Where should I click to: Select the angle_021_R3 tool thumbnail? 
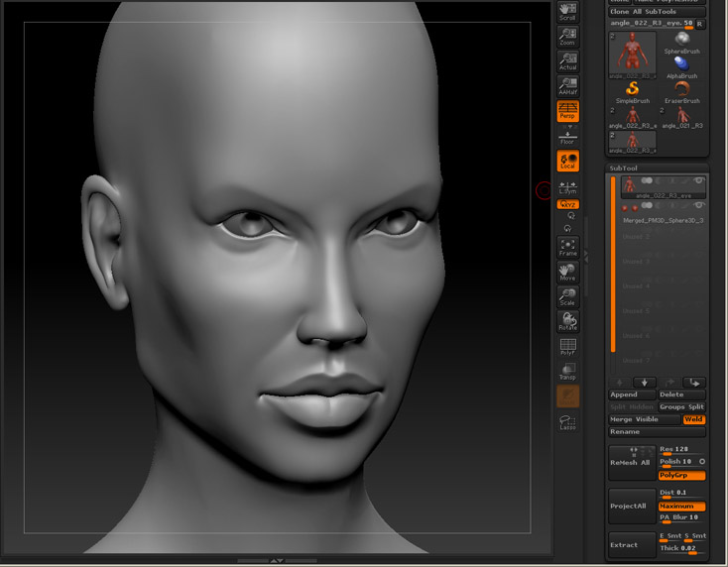click(x=681, y=117)
